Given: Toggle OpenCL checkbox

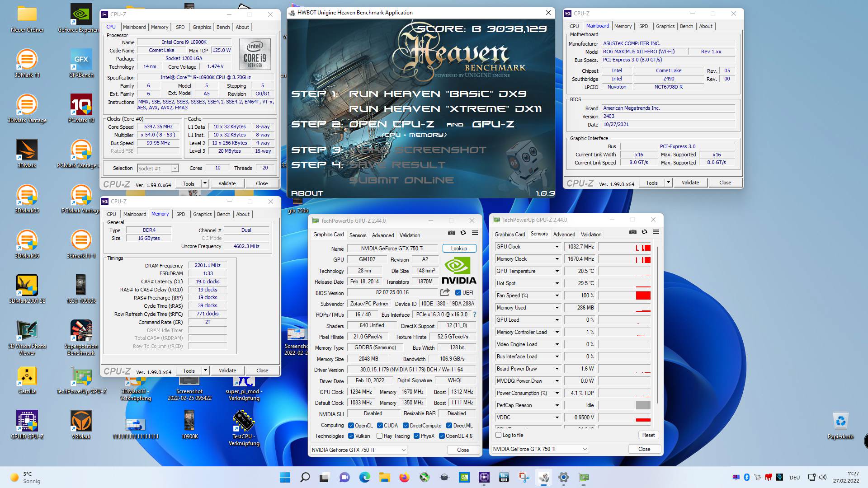Looking at the screenshot, I should [x=351, y=426].
